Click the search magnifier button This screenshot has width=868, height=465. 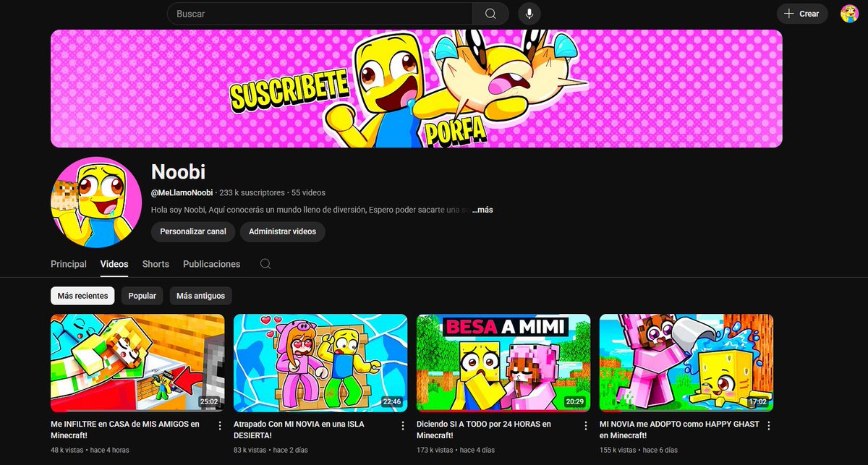tap(490, 14)
